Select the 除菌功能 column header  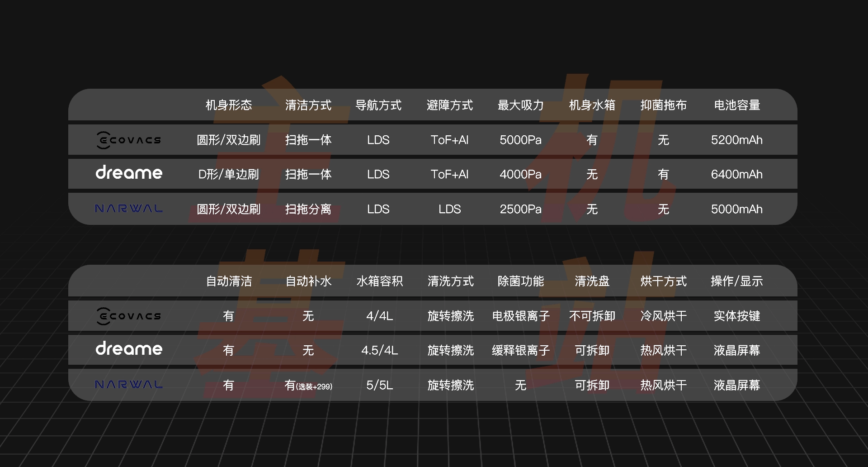pos(521,281)
